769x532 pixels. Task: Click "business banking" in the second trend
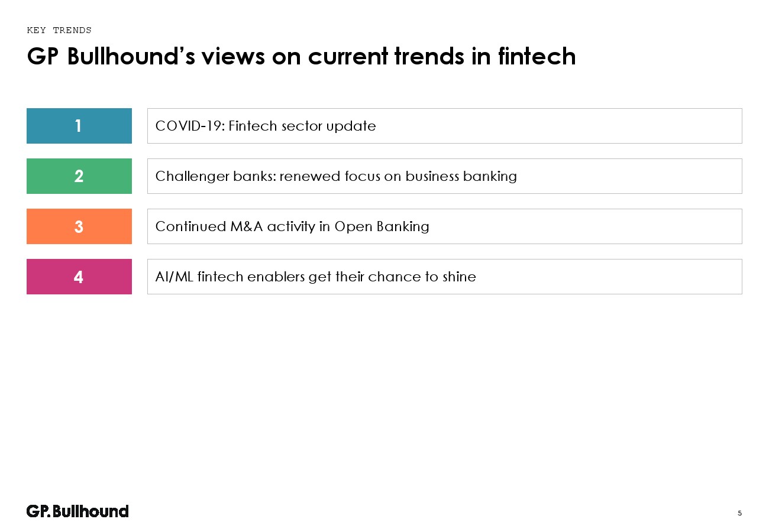coord(461,176)
